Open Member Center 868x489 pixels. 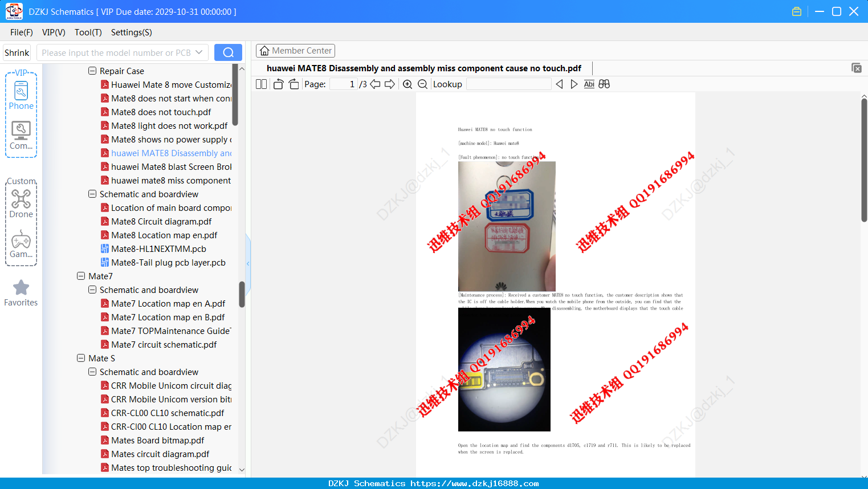pyautogui.click(x=295, y=51)
